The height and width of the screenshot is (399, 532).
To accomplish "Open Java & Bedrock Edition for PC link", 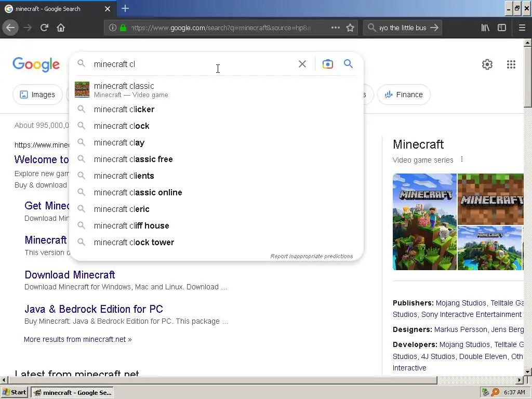I will point(94,309).
